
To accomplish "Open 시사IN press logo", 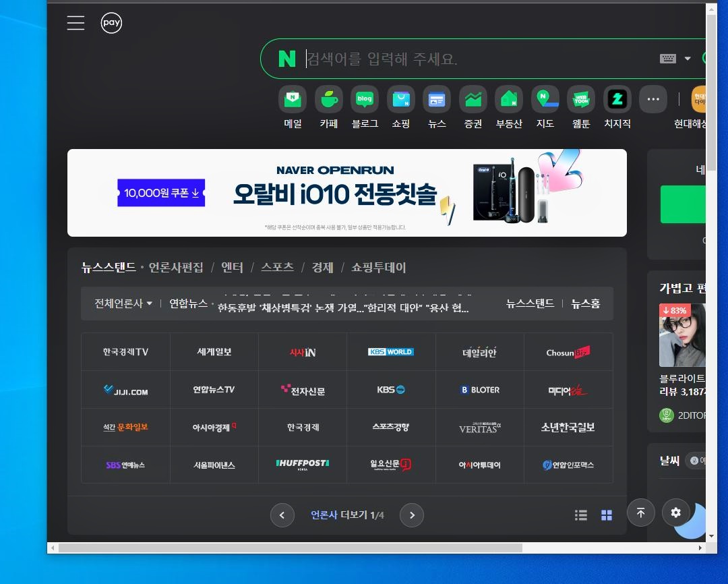I will [x=302, y=352].
